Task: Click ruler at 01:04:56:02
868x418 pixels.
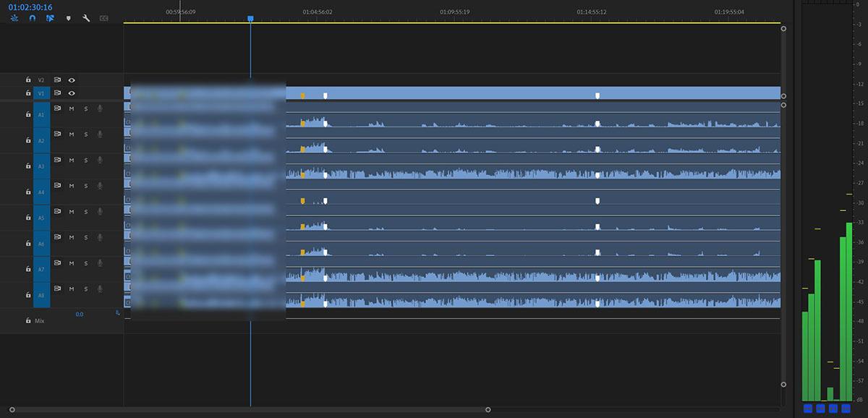Action: (x=318, y=12)
